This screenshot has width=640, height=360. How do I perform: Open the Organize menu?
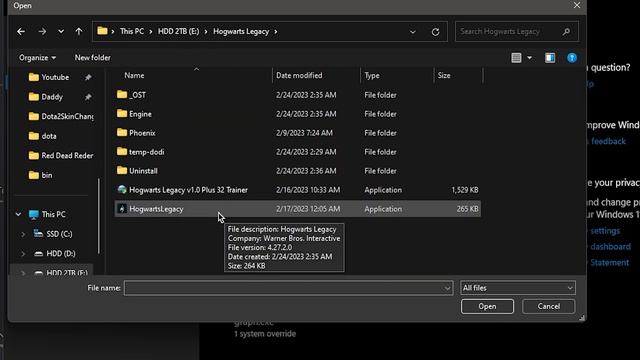[37, 58]
